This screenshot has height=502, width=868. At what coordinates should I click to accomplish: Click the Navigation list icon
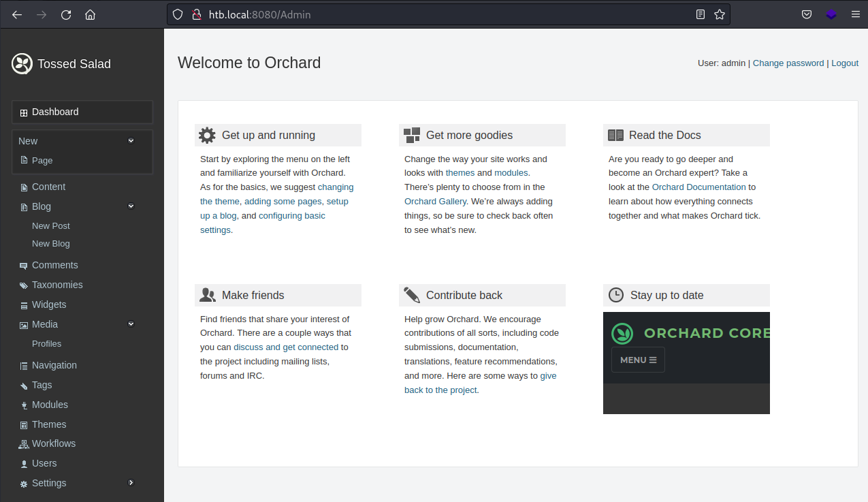24,366
